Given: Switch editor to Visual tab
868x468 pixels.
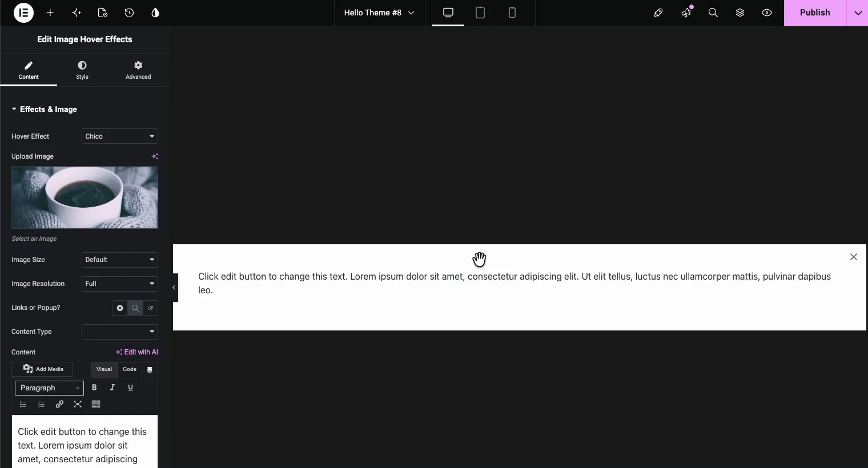Looking at the screenshot, I should [104, 369].
